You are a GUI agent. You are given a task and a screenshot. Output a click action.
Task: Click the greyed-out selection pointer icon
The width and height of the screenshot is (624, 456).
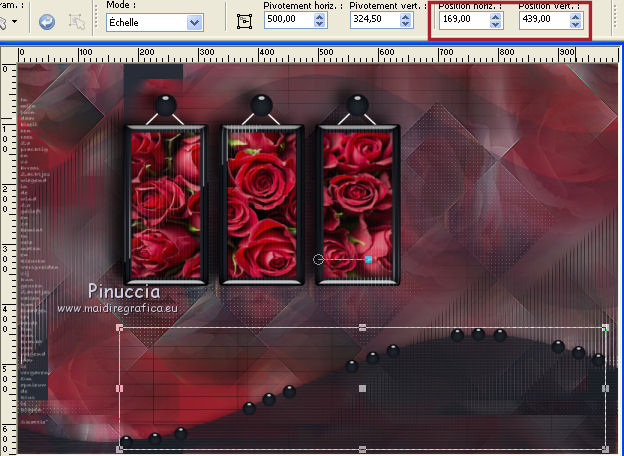click(x=77, y=22)
